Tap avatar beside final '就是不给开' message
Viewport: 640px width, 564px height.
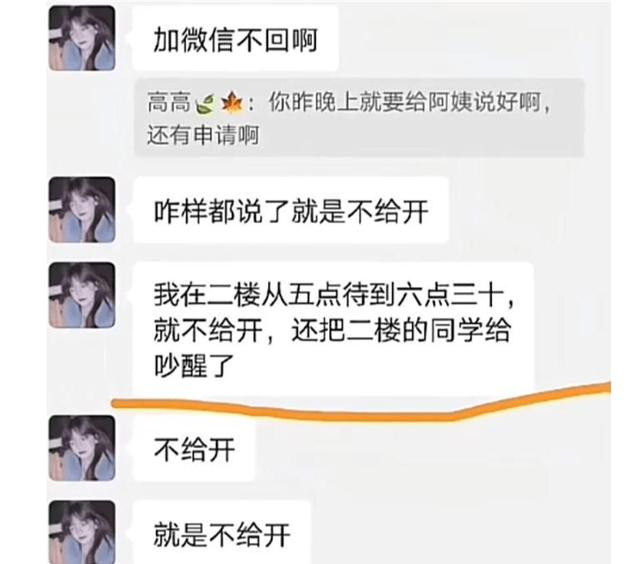coord(82,532)
